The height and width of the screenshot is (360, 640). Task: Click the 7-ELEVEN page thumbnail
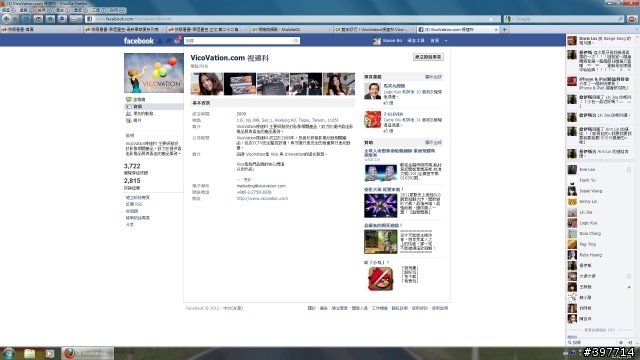(372, 120)
